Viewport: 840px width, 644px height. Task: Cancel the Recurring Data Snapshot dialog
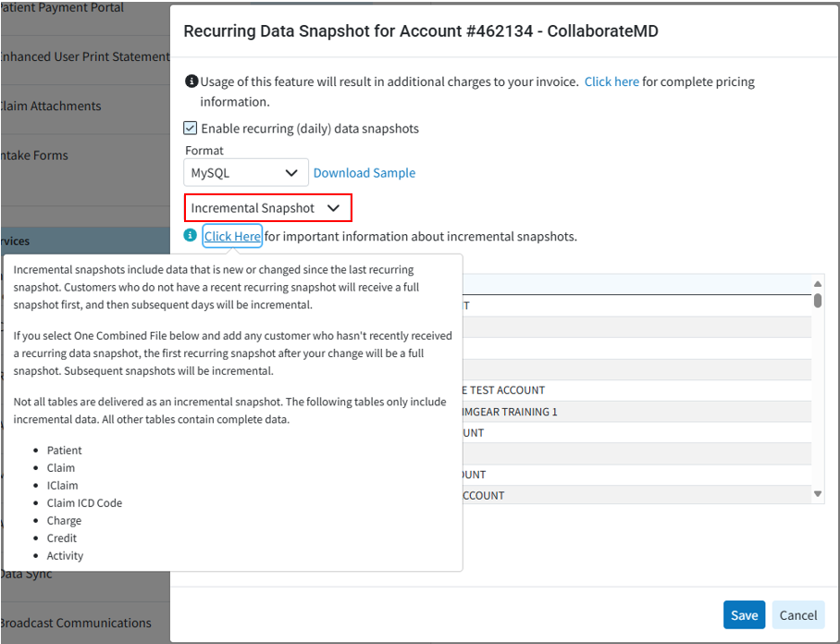797,615
